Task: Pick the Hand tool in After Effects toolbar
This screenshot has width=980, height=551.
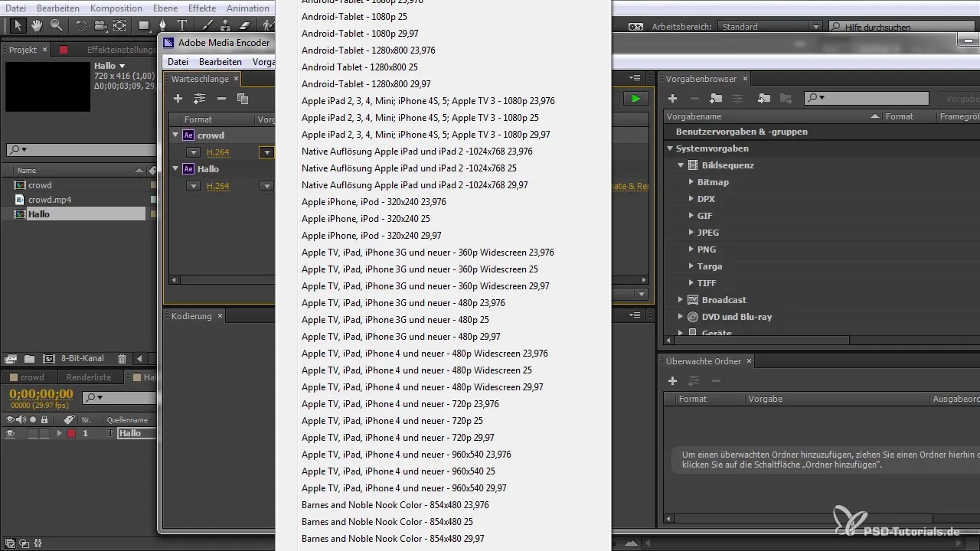Action: [38, 26]
